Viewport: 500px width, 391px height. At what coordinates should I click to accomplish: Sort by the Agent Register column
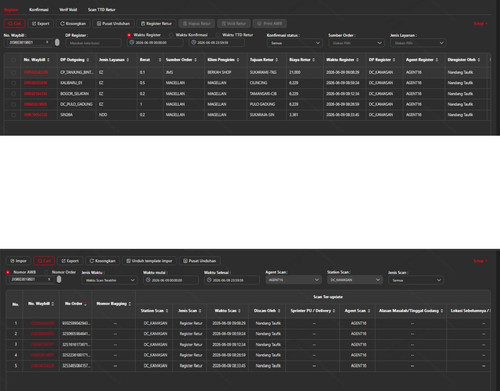click(x=437, y=60)
